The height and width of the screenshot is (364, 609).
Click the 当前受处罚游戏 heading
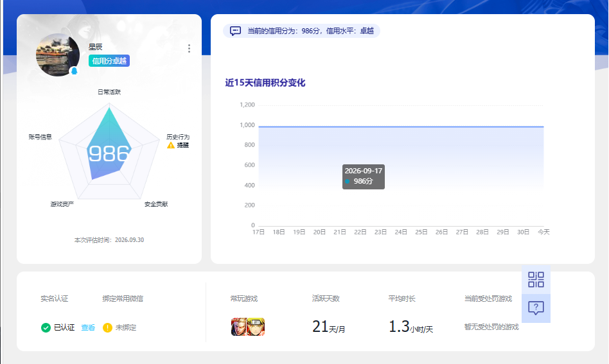488,299
